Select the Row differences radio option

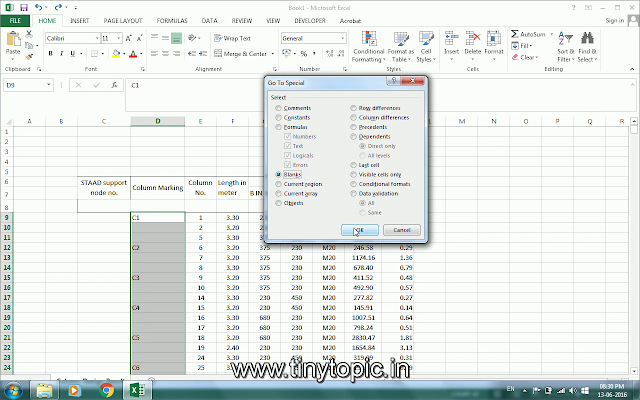[x=353, y=108]
